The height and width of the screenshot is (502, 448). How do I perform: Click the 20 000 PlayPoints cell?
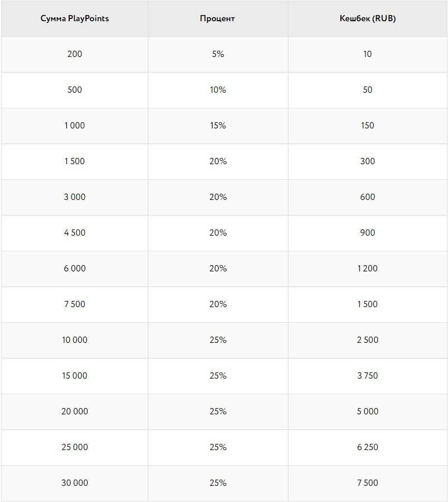pos(75,412)
